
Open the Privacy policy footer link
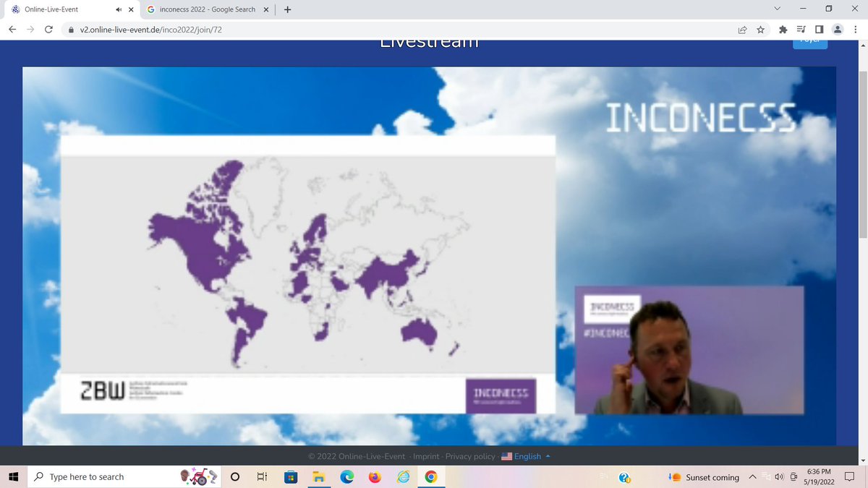coord(470,456)
